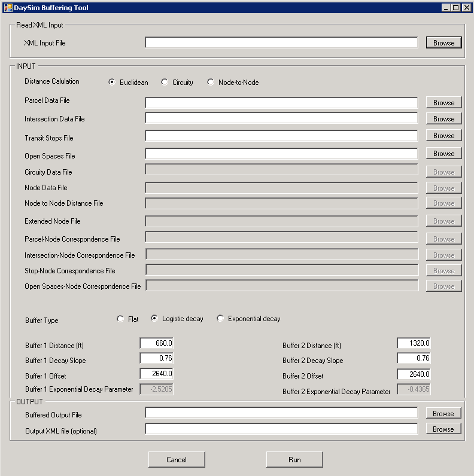Choose Circuity distance calculation

point(165,83)
